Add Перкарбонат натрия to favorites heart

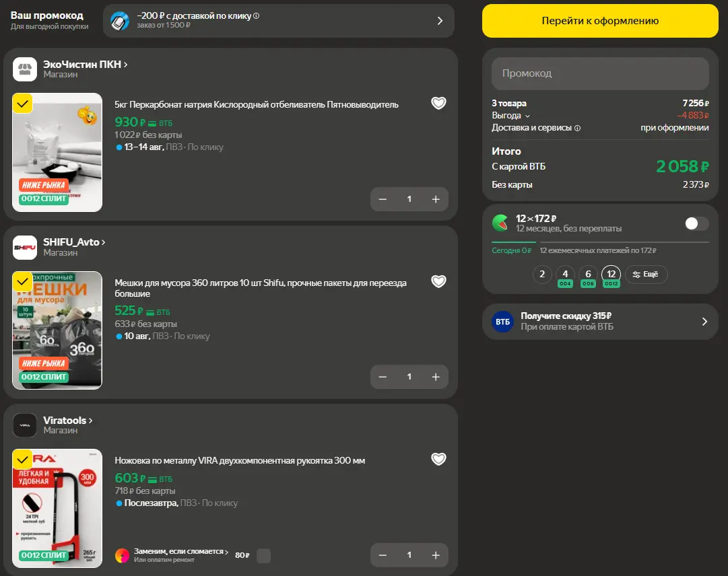point(438,103)
